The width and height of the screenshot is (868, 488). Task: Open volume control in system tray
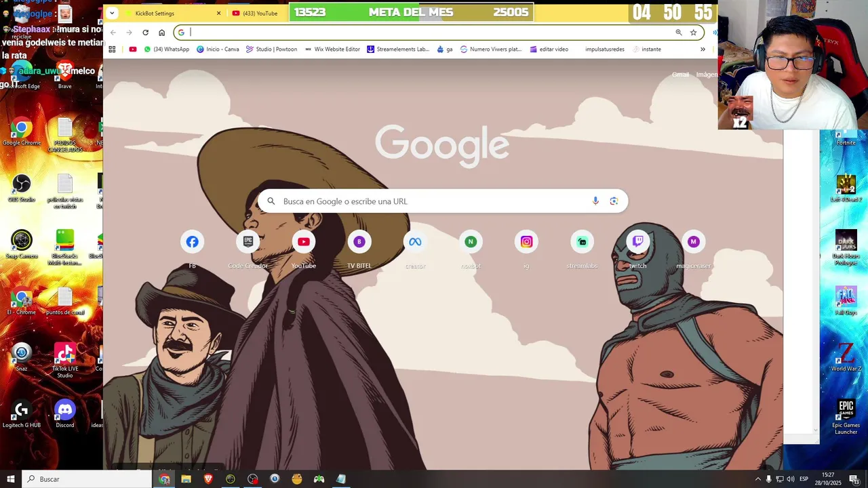(791, 479)
